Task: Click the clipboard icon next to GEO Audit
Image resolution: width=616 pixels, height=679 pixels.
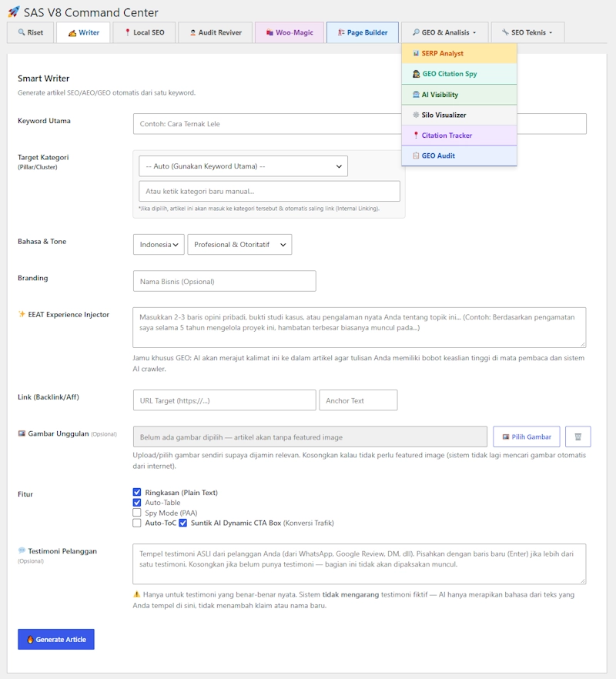Action: pos(416,156)
